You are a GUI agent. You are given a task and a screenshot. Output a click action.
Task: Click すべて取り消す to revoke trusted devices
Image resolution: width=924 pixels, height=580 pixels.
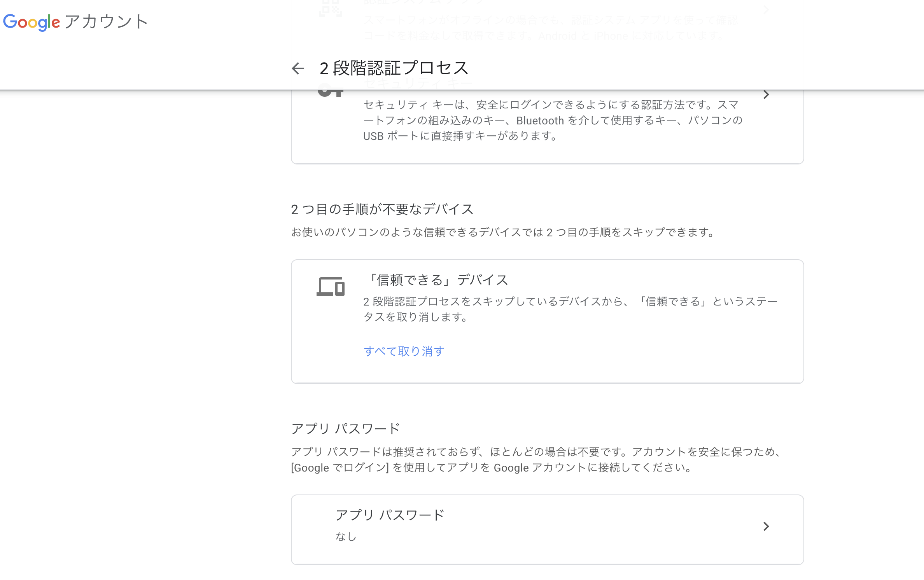click(403, 351)
